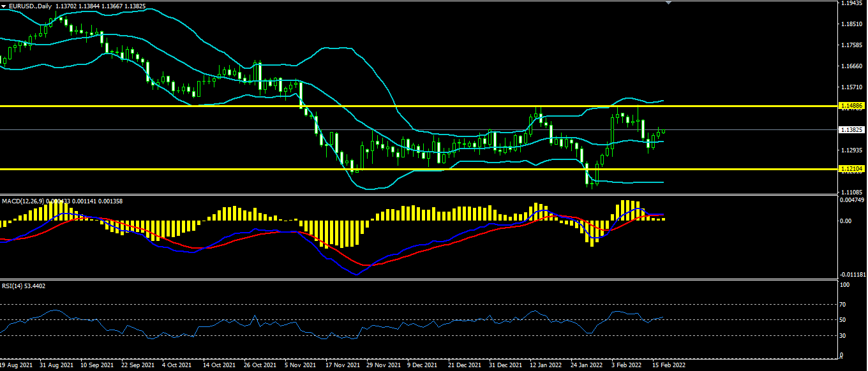Image resolution: width=868 pixels, height=371 pixels.
Task: Click the chart shift triangle marker at top
Action: click(x=668, y=3)
